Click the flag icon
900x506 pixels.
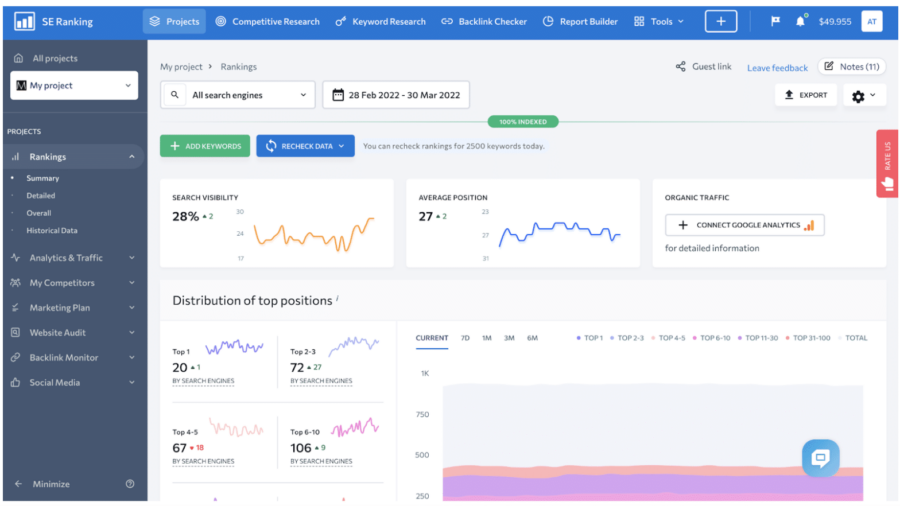775,21
